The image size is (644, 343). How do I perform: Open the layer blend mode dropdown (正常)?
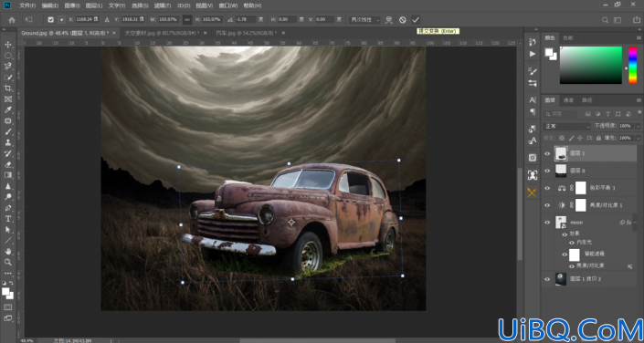[567, 127]
